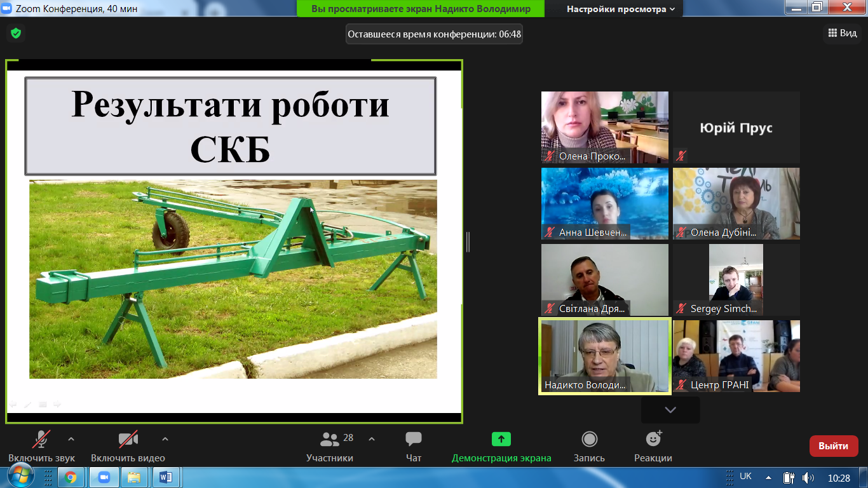
Task: Click the green seesaw photo on the slide
Action: [x=233, y=279]
